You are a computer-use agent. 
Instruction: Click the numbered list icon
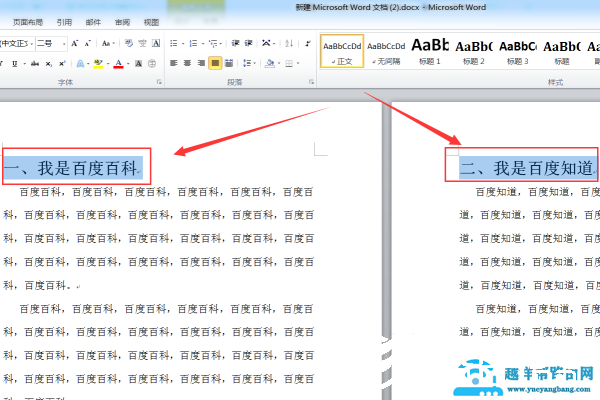[193, 43]
